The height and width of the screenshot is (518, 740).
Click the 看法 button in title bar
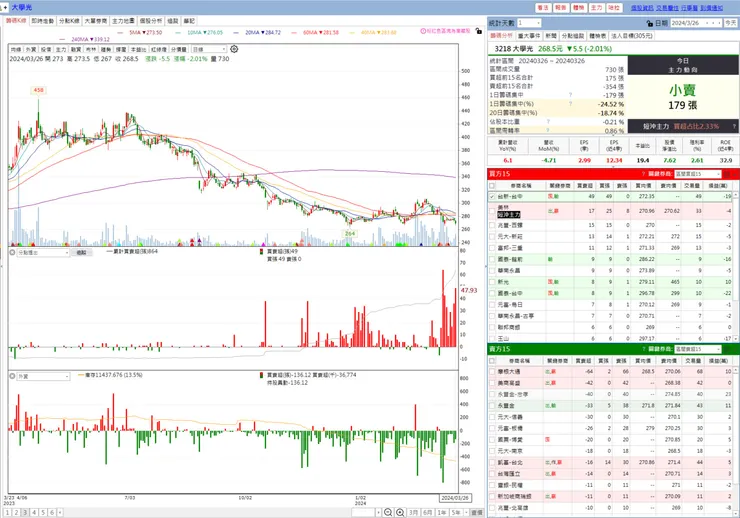543,8
